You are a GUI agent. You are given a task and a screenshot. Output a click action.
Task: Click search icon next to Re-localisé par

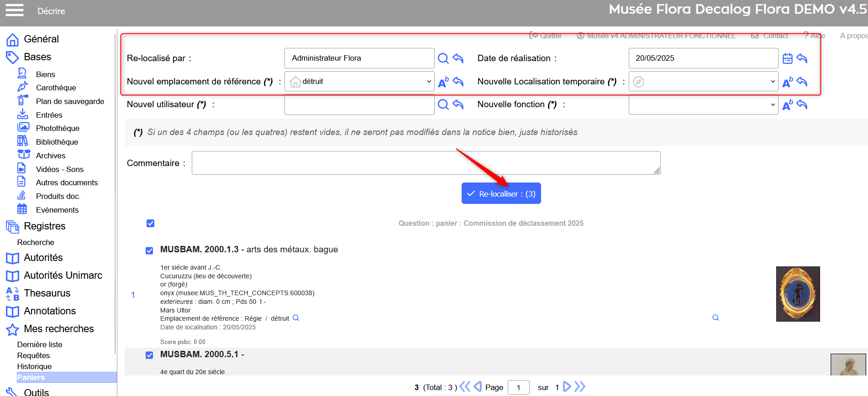click(443, 58)
